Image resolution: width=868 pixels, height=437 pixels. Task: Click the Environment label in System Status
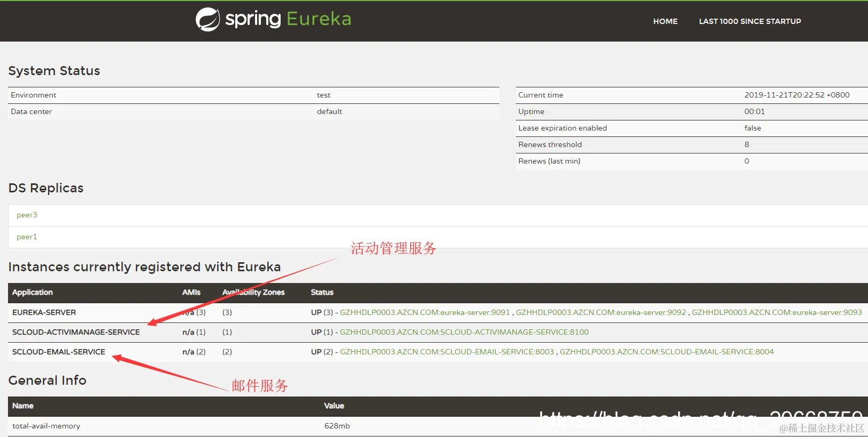pyautogui.click(x=33, y=95)
